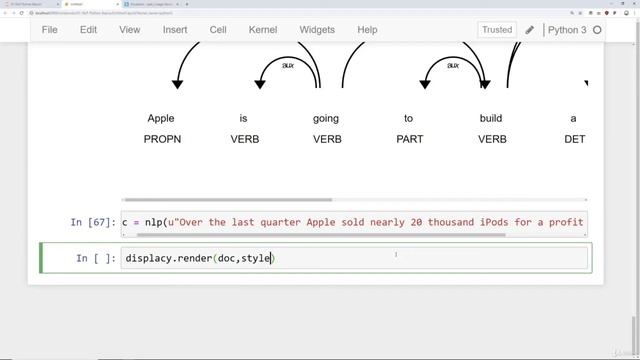Close the active notebook browser tab
Screen dimensions: 640x360
[x=118, y=4]
